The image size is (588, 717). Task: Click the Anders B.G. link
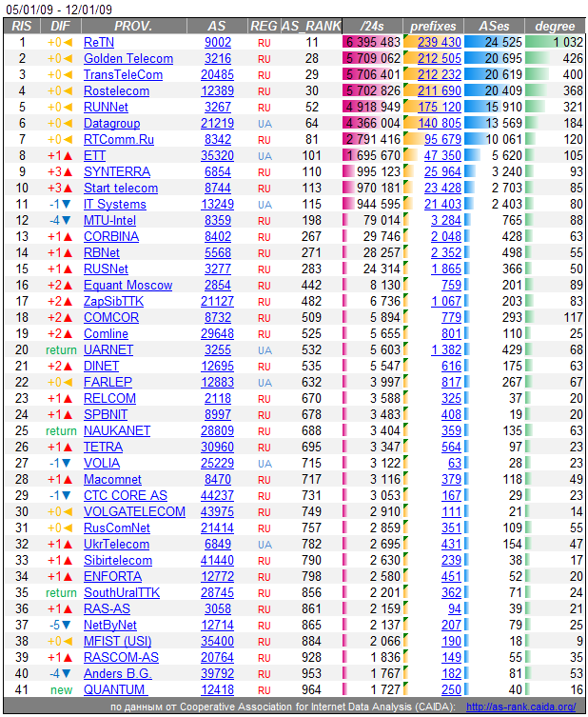click(x=117, y=674)
